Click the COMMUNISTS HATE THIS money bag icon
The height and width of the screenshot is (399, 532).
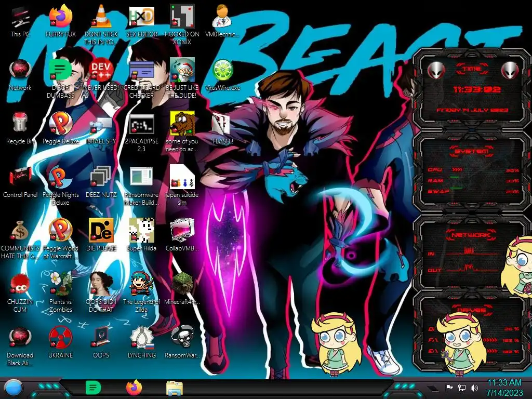tap(20, 239)
